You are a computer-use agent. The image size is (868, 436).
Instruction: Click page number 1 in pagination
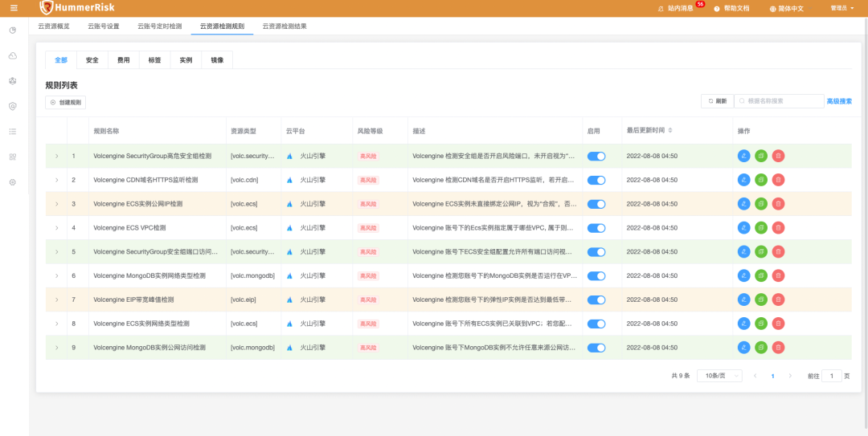point(773,376)
